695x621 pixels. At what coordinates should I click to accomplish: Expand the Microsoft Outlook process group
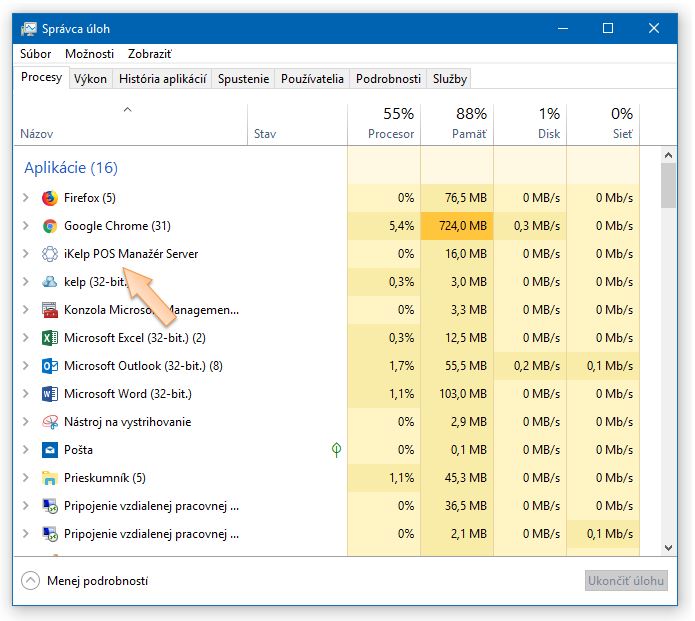[x=26, y=366]
